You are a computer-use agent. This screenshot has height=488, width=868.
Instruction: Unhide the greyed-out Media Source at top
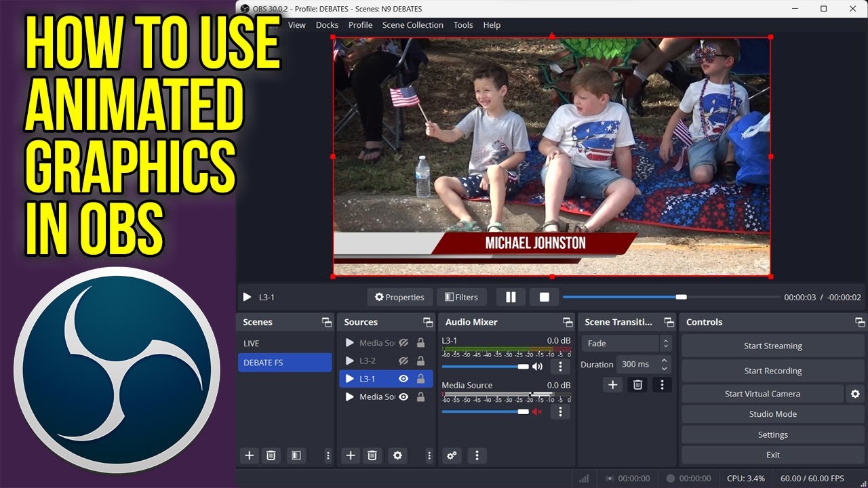403,343
